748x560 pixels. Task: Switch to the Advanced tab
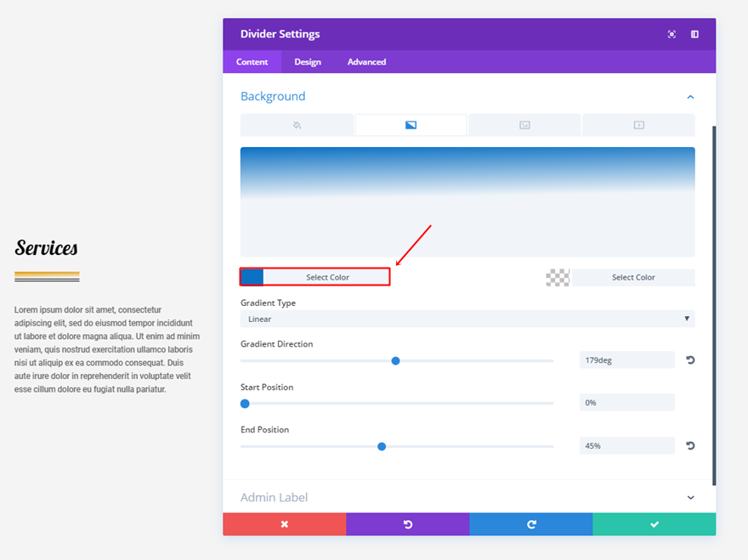[x=367, y=62]
